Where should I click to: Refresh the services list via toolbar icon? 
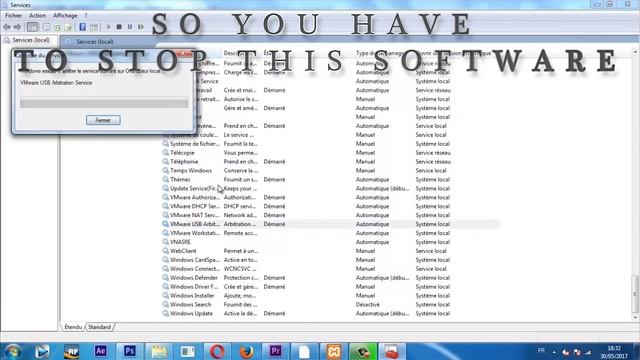click(58, 27)
